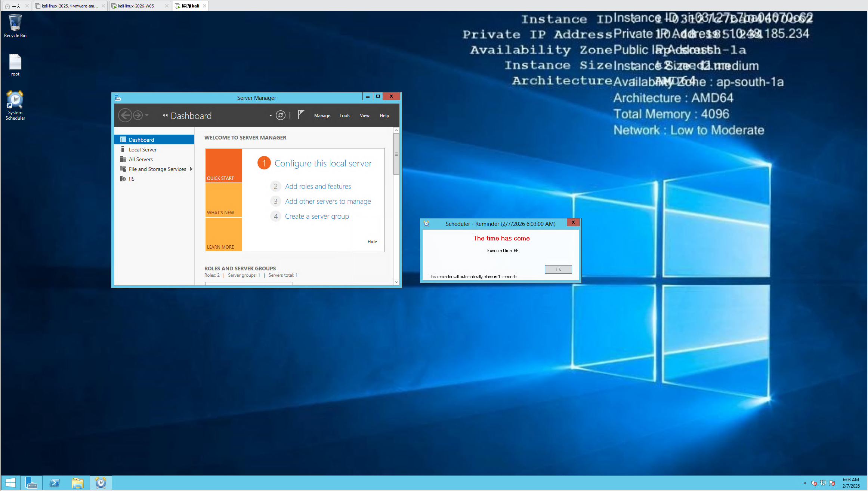Click the refresh icon in Server Manager
868x491 pixels.
click(280, 115)
